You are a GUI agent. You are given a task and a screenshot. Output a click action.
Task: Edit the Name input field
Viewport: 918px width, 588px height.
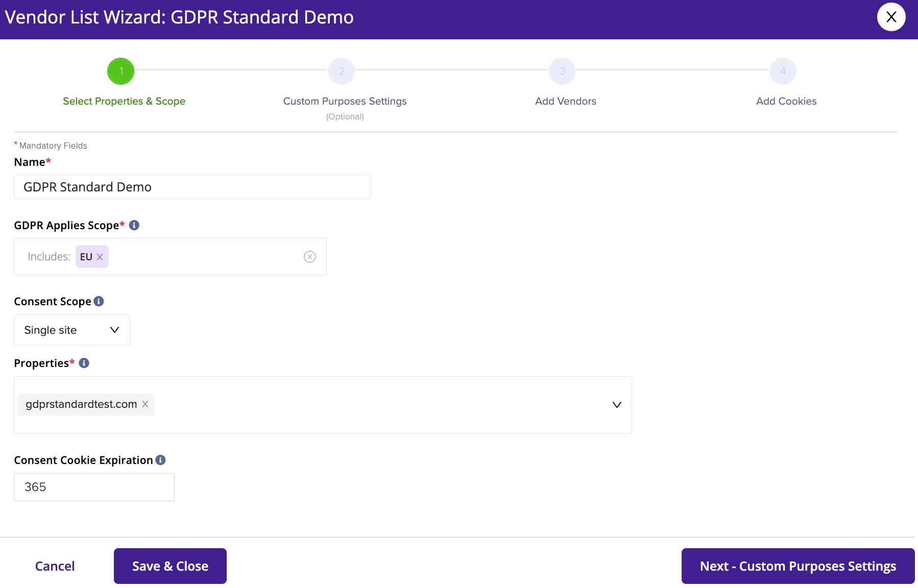[192, 187]
